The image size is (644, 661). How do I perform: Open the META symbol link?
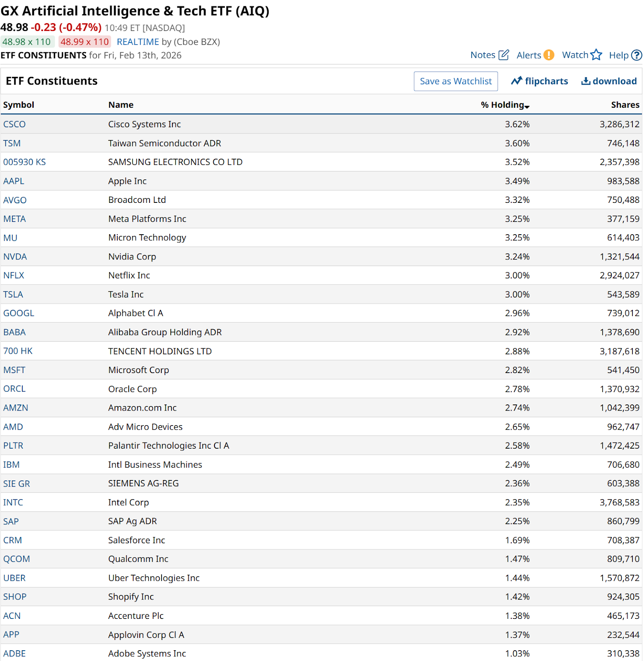[x=14, y=219]
